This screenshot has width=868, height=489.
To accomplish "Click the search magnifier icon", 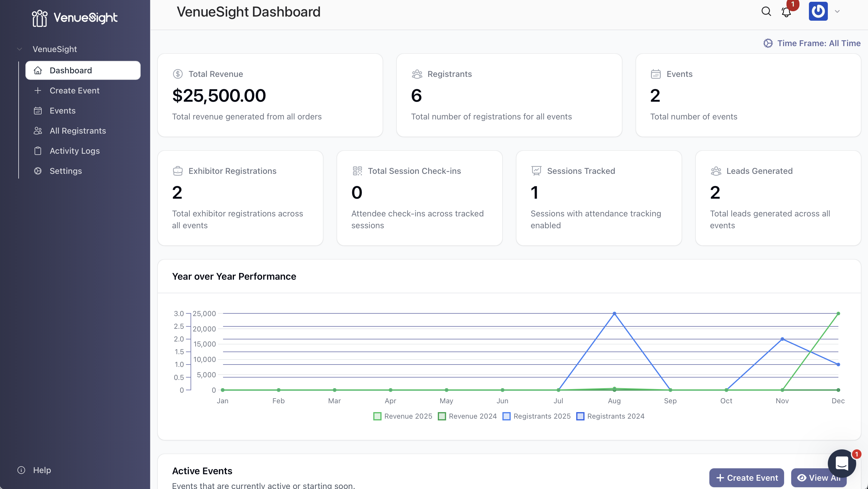I will 766,12.
